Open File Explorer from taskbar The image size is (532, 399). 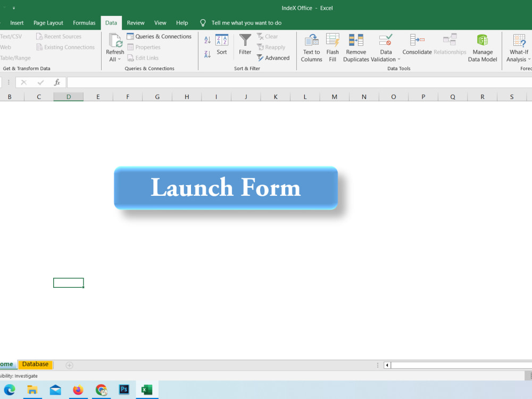click(x=32, y=389)
